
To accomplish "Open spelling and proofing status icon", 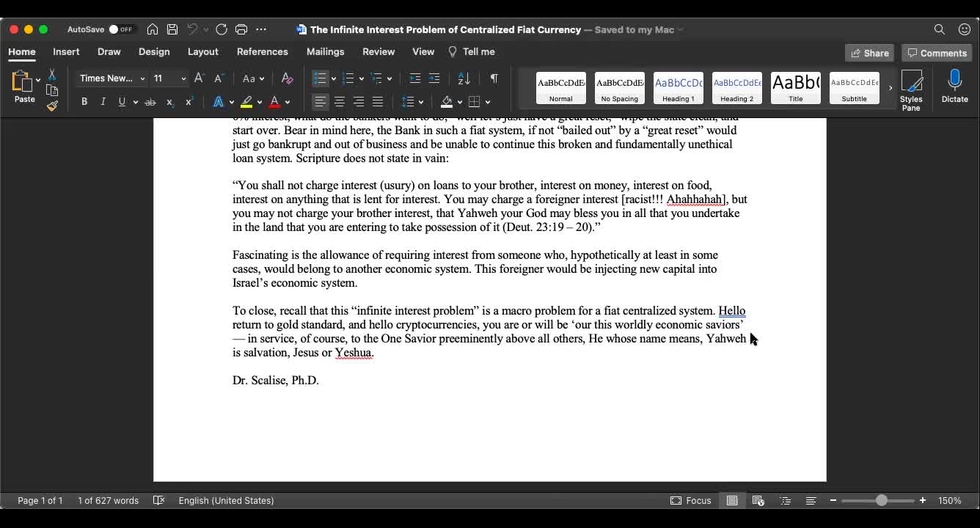I will coord(158,500).
